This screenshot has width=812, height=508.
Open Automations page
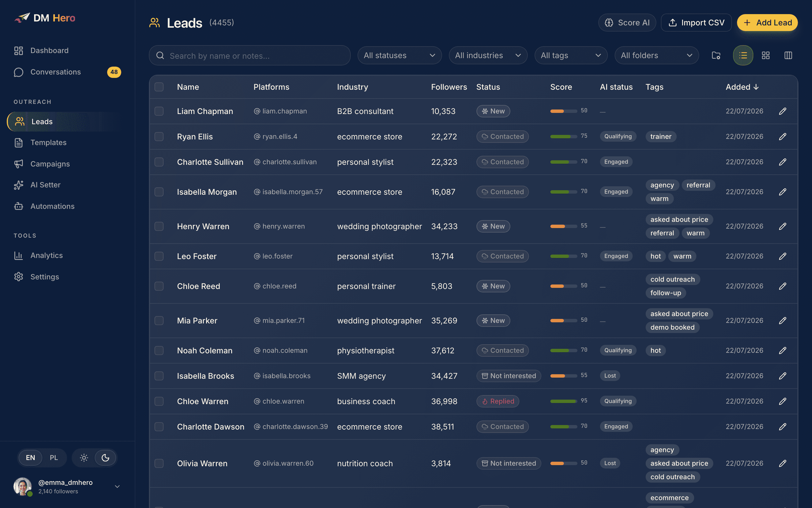pyautogui.click(x=67, y=206)
